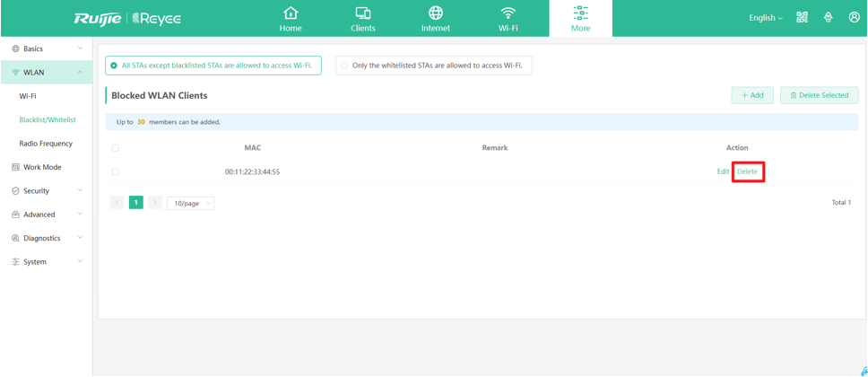This screenshot has width=868, height=377.
Task: Open Work Mode in sidebar
Action: point(41,167)
